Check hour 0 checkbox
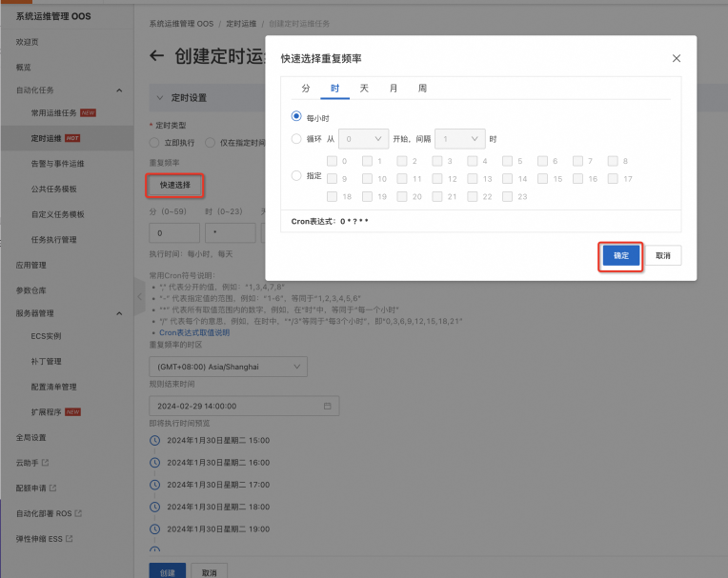The width and height of the screenshot is (728, 578). 332,161
